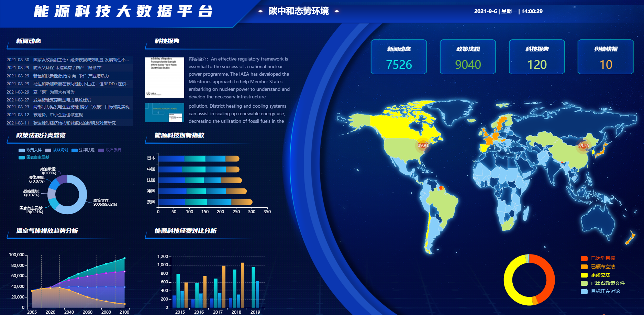Toggle 已颁布立法 map legend
The height and width of the screenshot is (315, 644).
(x=598, y=267)
